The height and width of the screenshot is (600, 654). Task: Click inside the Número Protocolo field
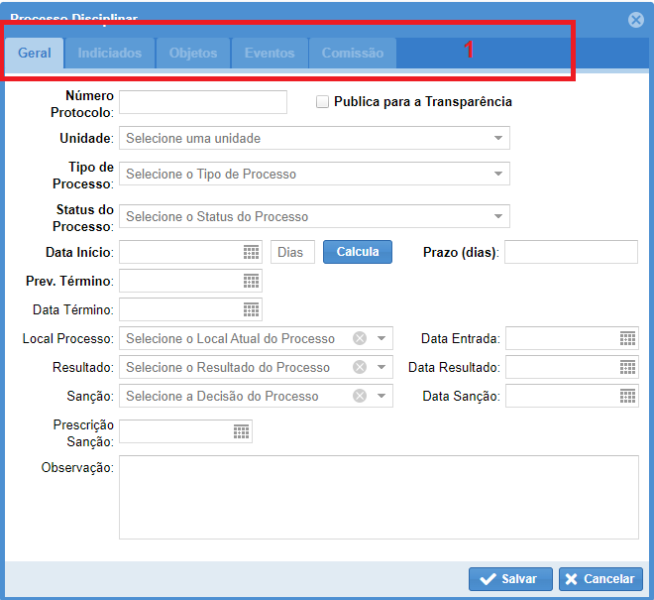(x=203, y=102)
